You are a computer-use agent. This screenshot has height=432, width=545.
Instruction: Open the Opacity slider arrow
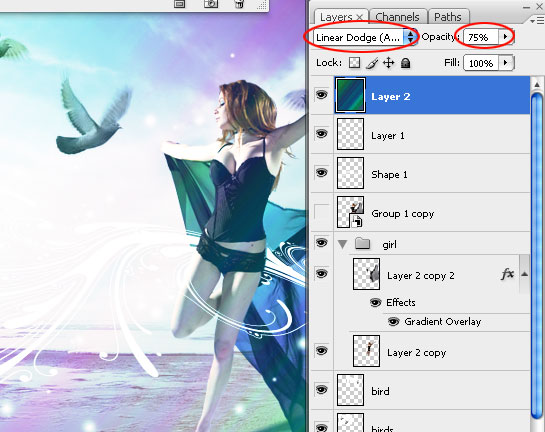coord(506,36)
